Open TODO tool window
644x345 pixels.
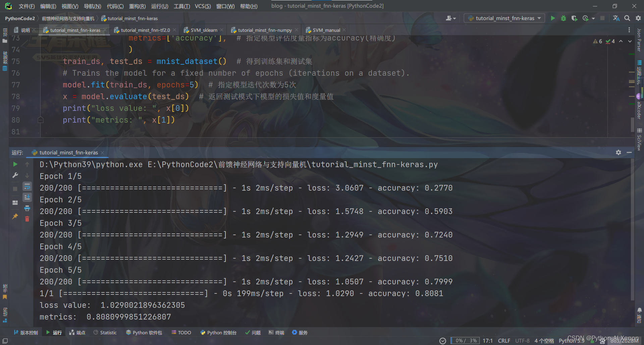click(181, 333)
